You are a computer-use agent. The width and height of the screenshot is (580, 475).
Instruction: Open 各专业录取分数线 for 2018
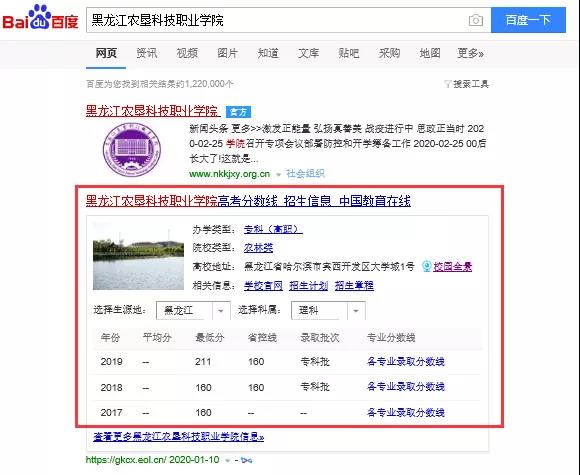click(x=405, y=387)
